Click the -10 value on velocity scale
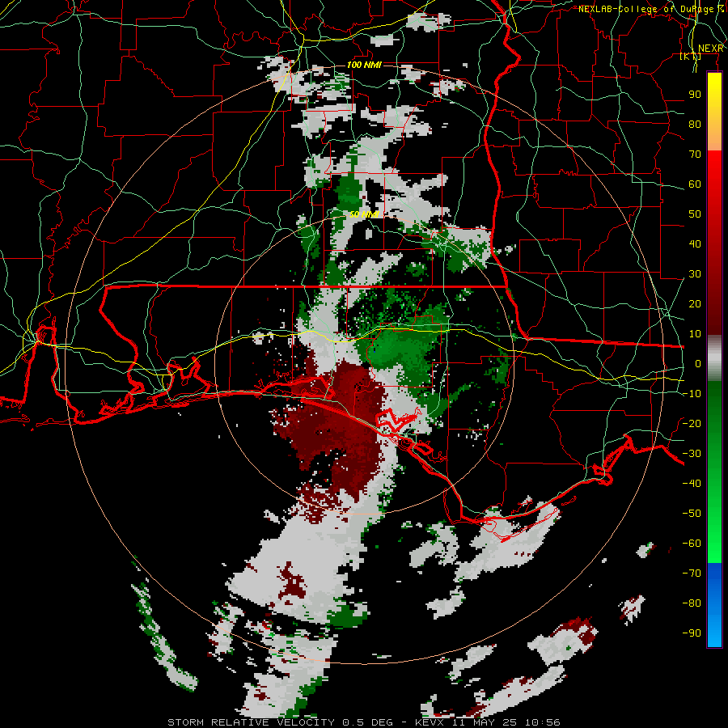 point(692,394)
